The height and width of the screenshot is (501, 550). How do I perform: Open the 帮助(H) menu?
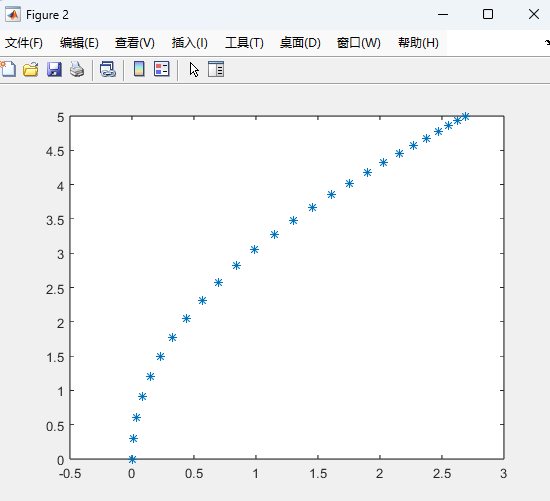418,43
